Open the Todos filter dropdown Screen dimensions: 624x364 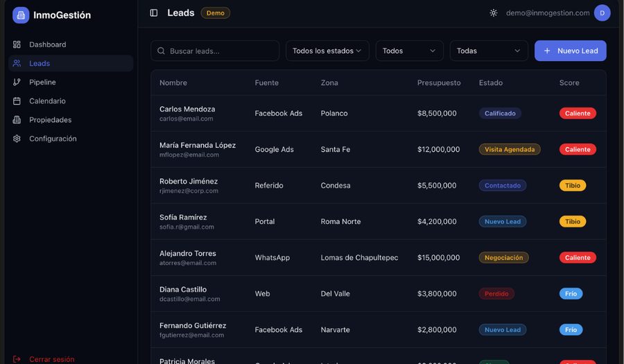[x=409, y=51]
